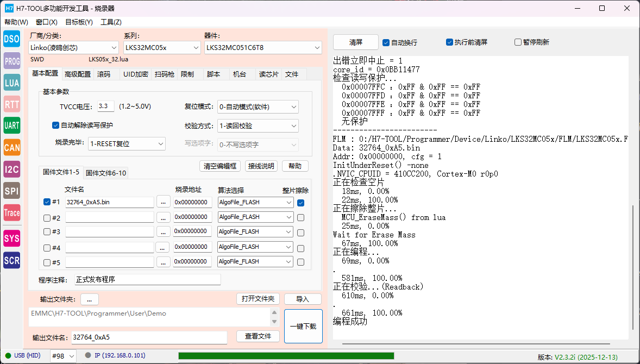Image resolution: width=640 pixels, height=364 pixels.
Task: Switch to the 高级配置 tab
Action: [77, 74]
